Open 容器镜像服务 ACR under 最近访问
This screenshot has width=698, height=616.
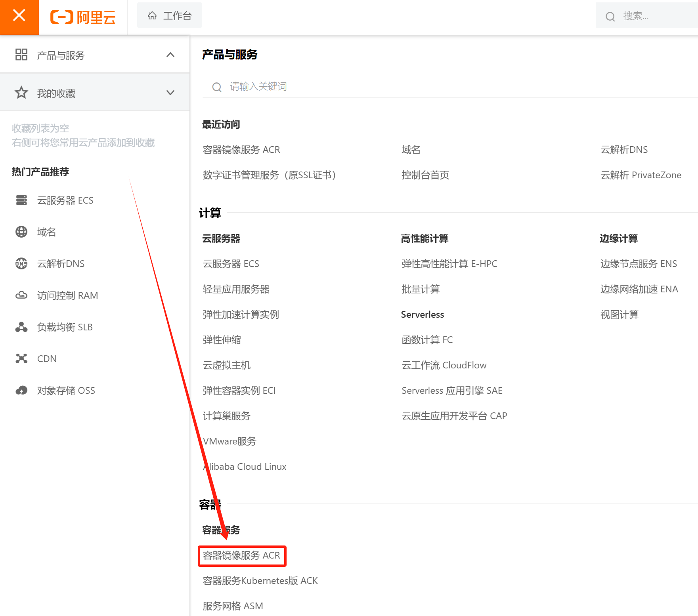click(241, 150)
